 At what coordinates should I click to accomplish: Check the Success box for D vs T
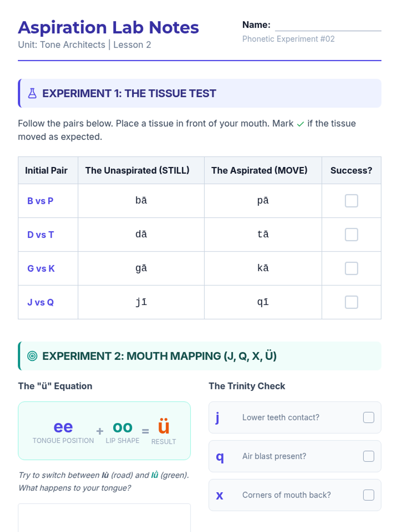(x=351, y=235)
